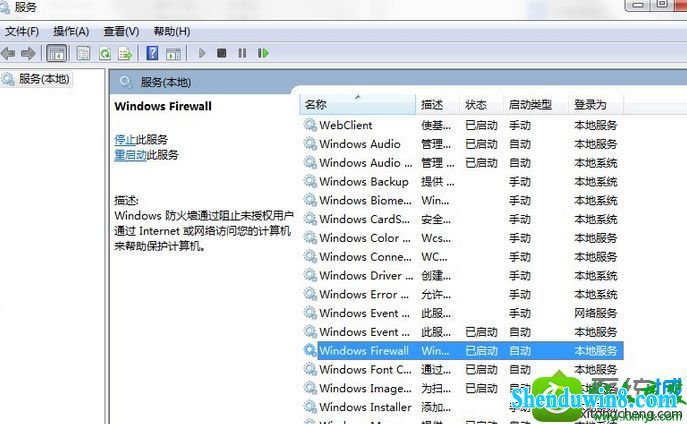The image size is (687, 424).
Task: Open the 操作(A) menu
Action: (71, 32)
